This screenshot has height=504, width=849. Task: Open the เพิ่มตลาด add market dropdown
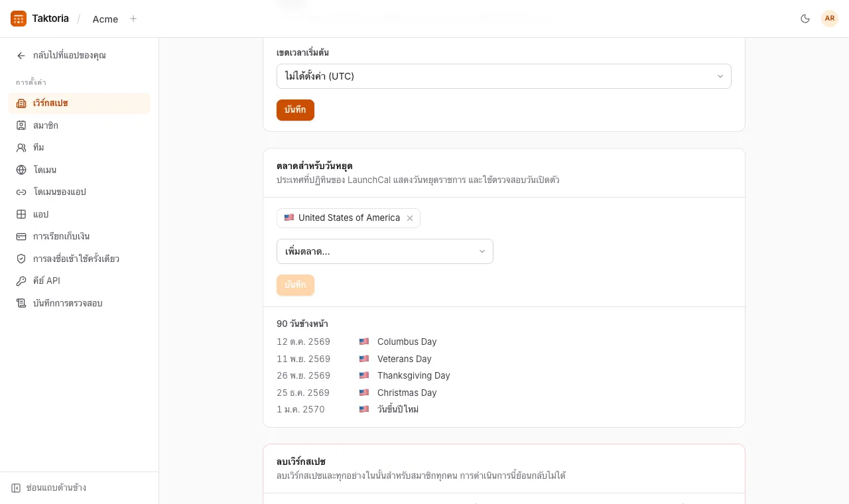pyautogui.click(x=385, y=251)
